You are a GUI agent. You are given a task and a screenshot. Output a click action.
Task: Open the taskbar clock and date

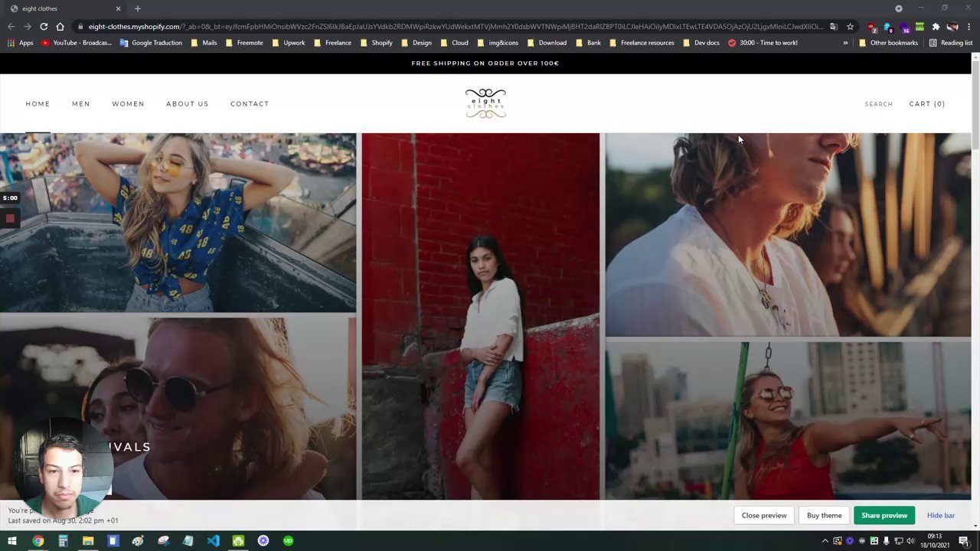[x=935, y=541]
